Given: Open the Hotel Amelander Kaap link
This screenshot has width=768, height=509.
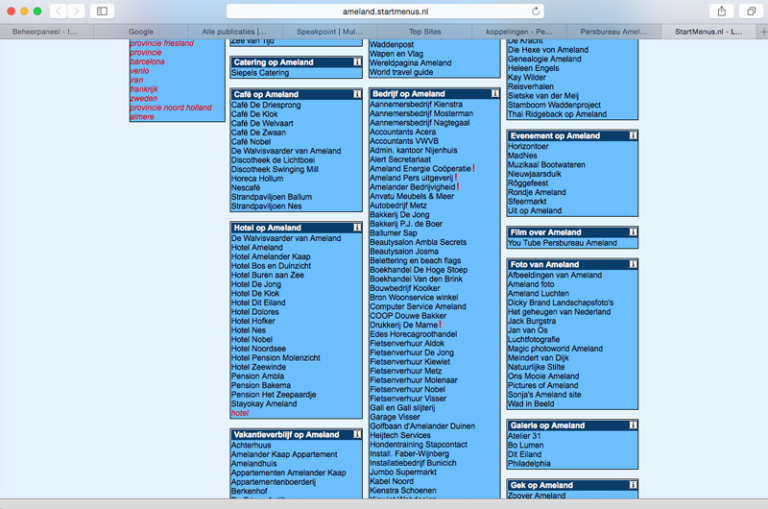Looking at the screenshot, I should tap(271, 257).
